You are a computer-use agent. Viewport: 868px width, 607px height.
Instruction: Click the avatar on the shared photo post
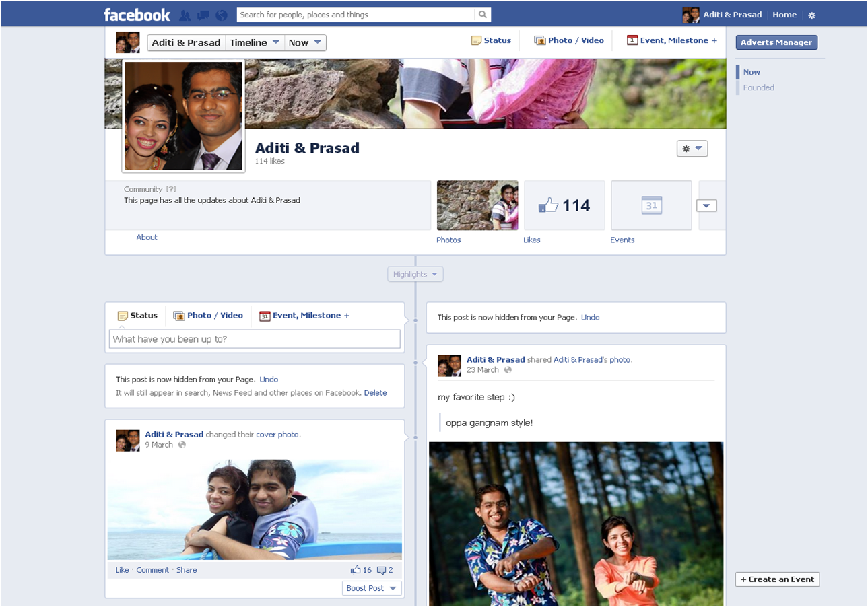(x=449, y=365)
